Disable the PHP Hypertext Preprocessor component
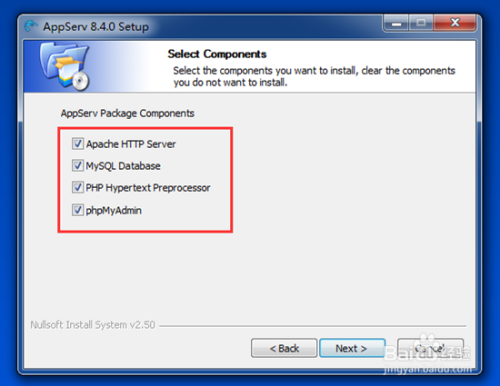Image resolution: width=500 pixels, height=386 pixels. pyautogui.click(x=78, y=187)
